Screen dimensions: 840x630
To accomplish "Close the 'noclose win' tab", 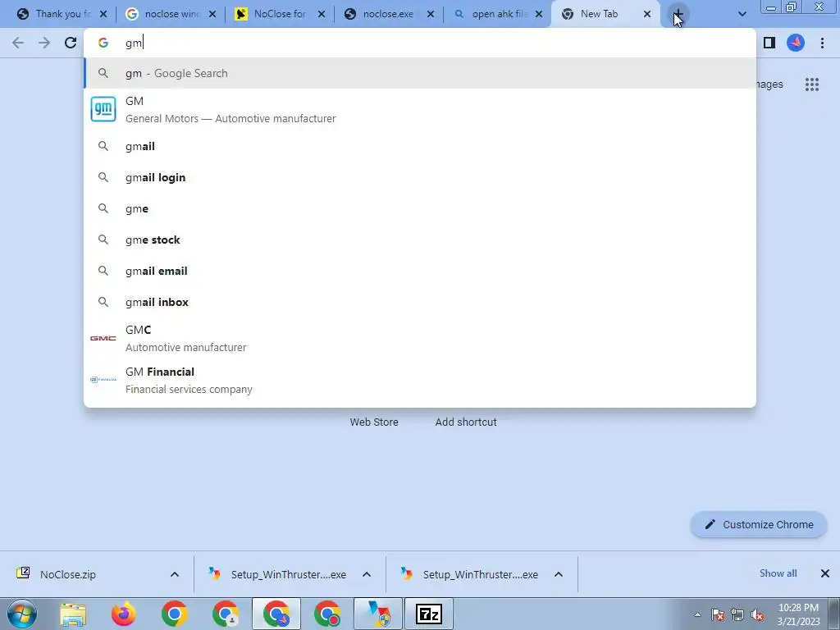I will coord(212,15).
